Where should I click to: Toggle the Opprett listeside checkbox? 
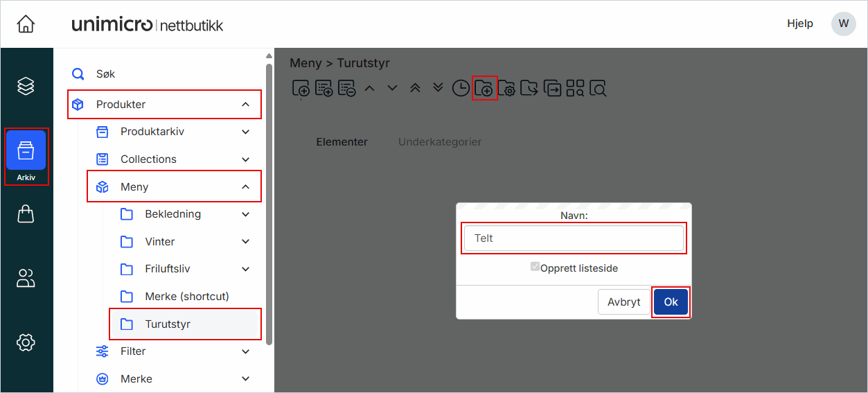[535, 267]
